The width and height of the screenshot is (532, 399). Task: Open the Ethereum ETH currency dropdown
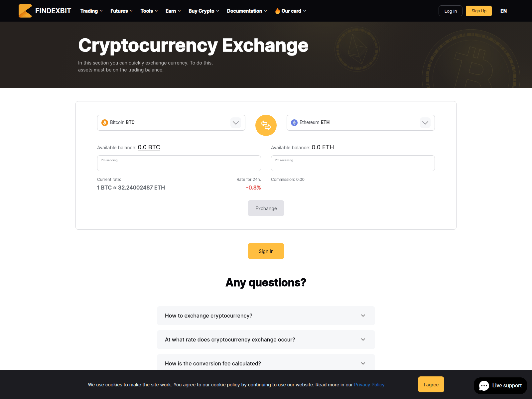(x=425, y=123)
